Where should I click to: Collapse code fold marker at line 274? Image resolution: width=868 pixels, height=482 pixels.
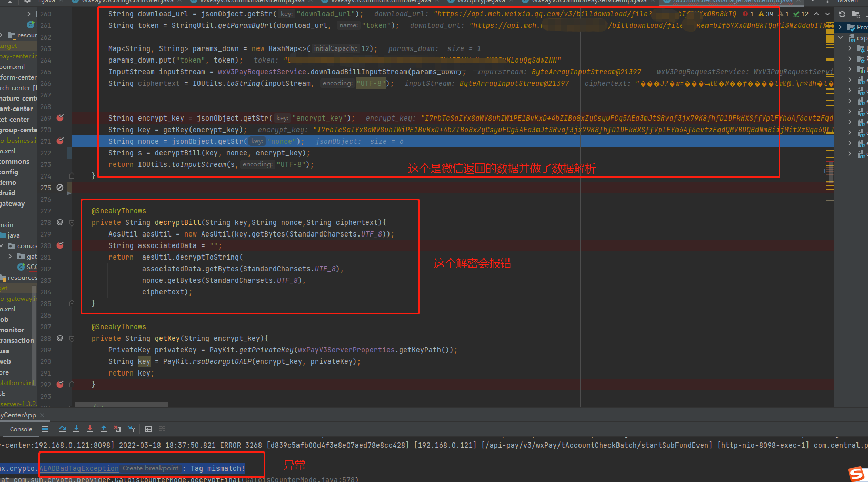pos(72,176)
